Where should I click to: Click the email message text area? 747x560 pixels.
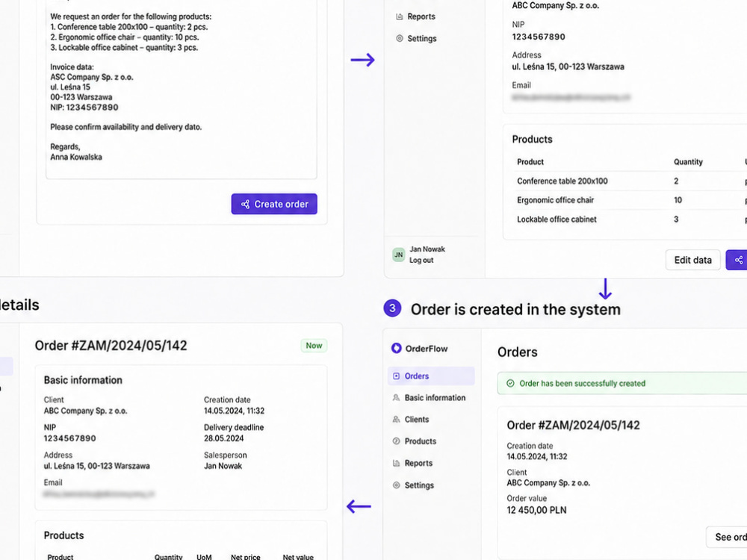[x=181, y=90]
